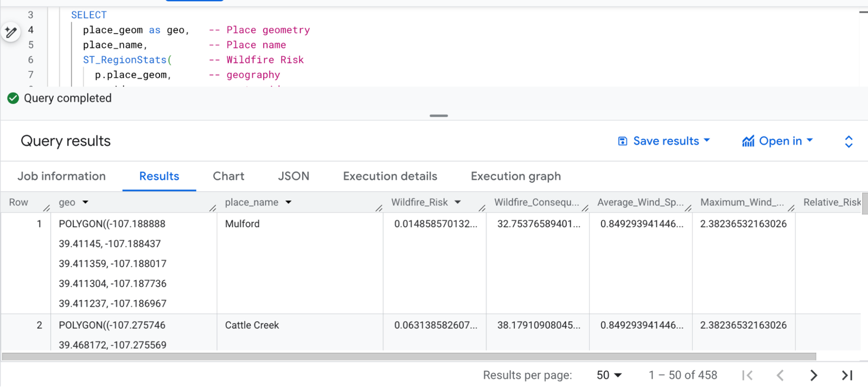The image size is (868, 387).
Task: Click ST_RegionStats( in code line 6
Action: click(127, 60)
